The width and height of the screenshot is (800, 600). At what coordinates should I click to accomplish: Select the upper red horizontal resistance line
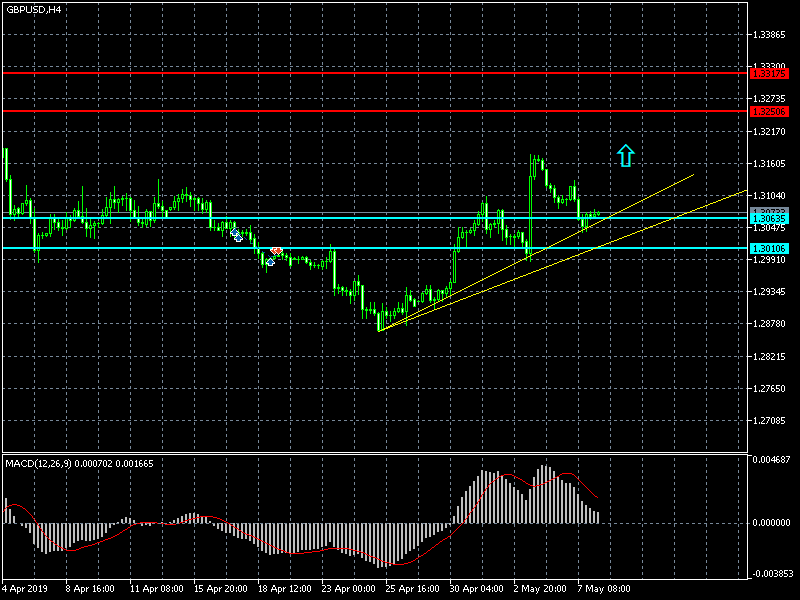click(300, 73)
